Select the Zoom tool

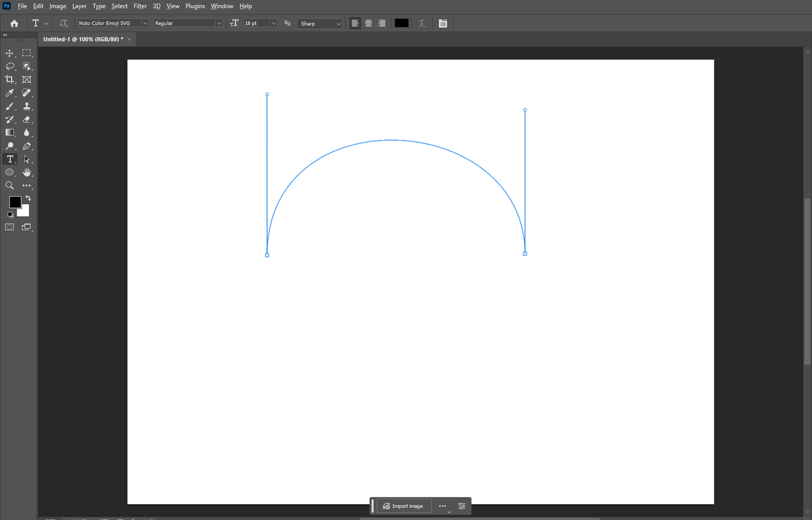coord(10,185)
